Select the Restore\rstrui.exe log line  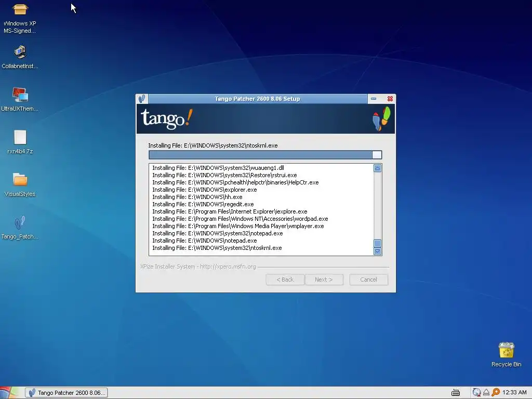coord(224,175)
